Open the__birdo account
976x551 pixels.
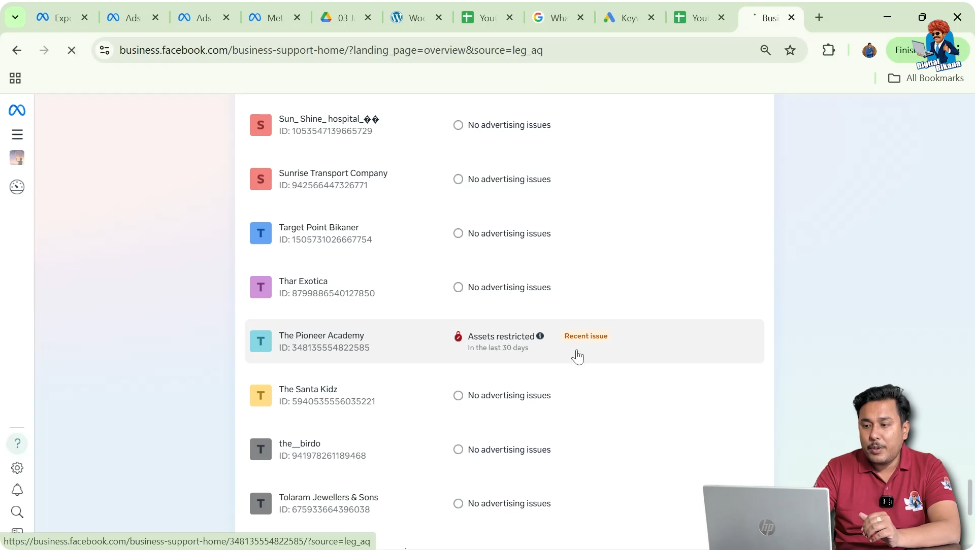pos(504,450)
